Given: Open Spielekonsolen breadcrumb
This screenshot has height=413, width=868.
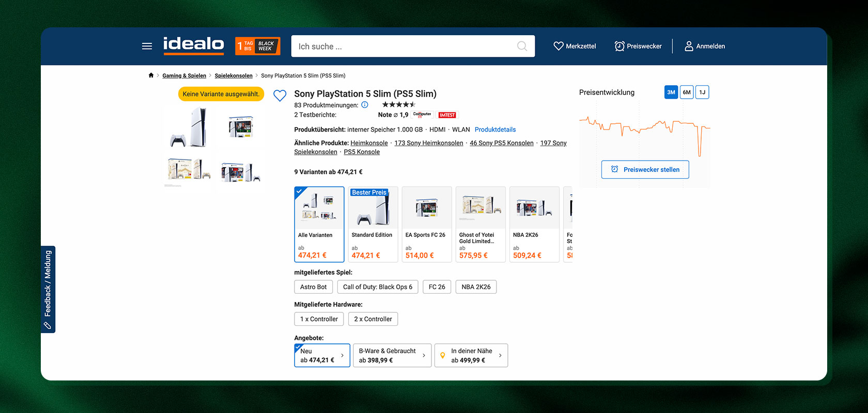Looking at the screenshot, I should [x=234, y=75].
